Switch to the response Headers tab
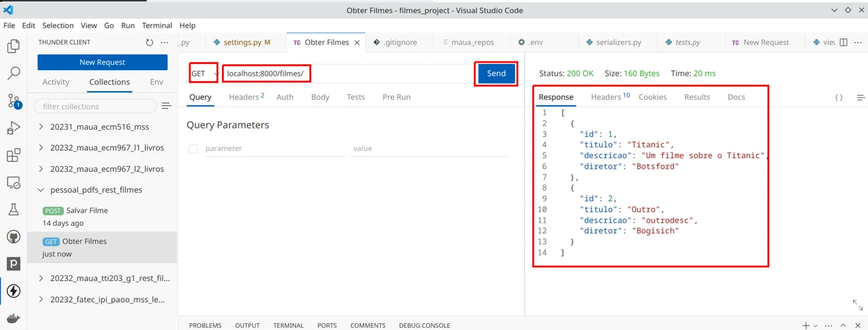The width and height of the screenshot is (868, 330). click(x=610, y=97)
